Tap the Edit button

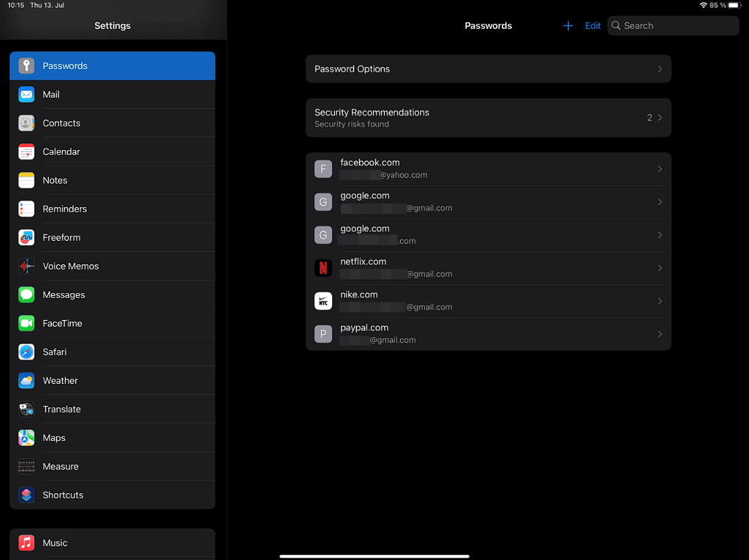(x=593, y=26)
